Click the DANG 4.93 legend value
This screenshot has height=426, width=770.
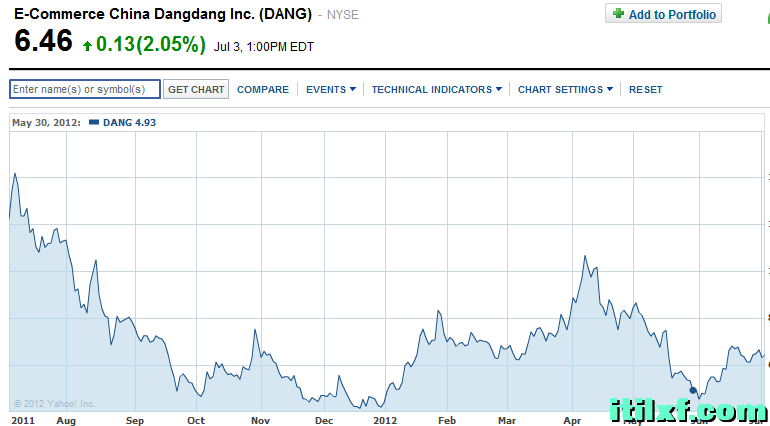tap(130, 122)
